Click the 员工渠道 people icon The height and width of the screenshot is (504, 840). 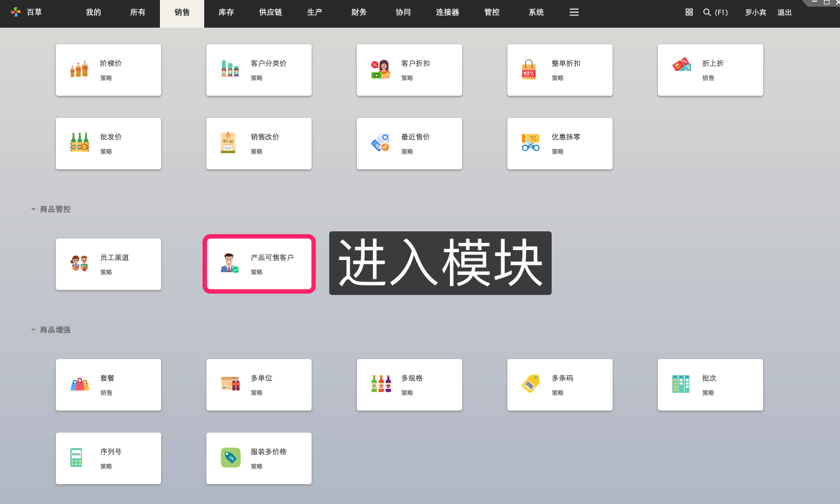coord(79,263)
